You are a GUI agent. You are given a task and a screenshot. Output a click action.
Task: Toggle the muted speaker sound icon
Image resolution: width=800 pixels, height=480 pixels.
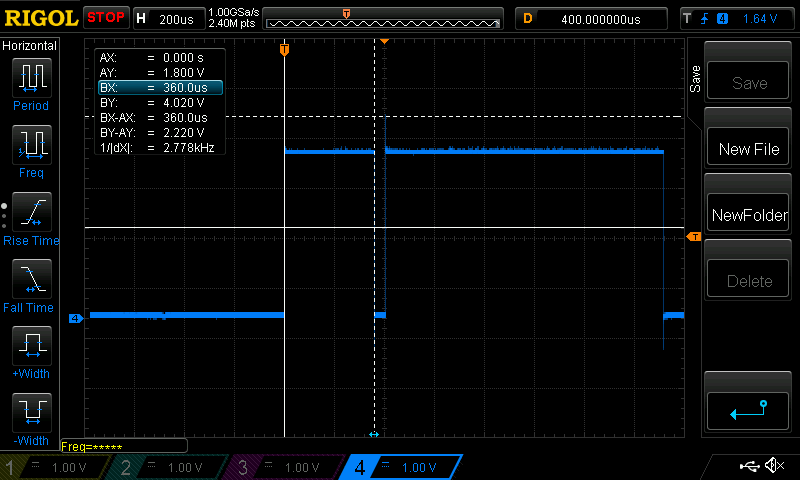pos(774,466)
